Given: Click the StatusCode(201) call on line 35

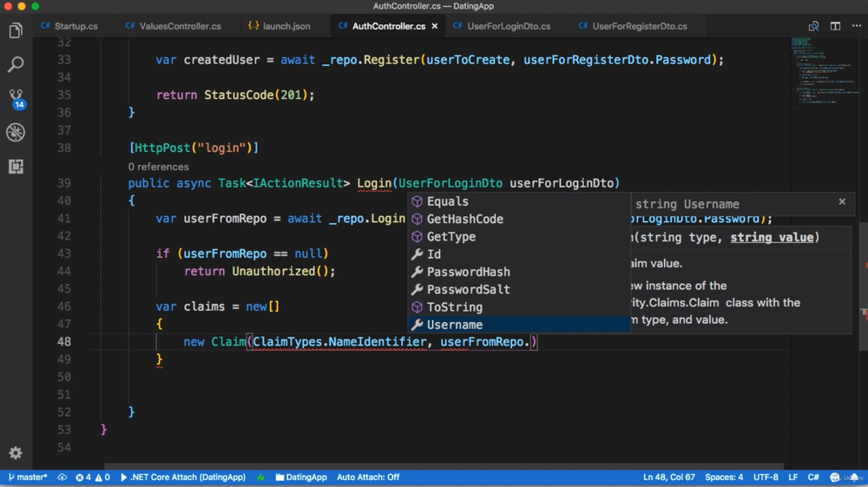Looking at the screenshot, I should click(256, 95).
